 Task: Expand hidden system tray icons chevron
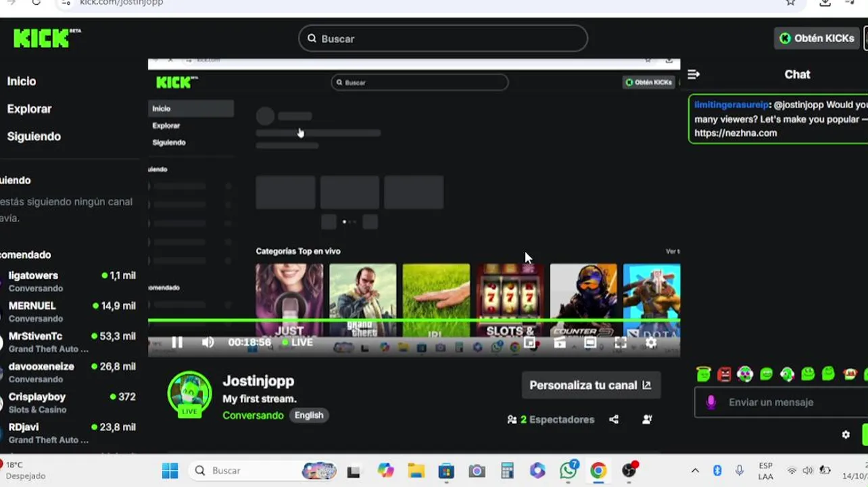695,471
